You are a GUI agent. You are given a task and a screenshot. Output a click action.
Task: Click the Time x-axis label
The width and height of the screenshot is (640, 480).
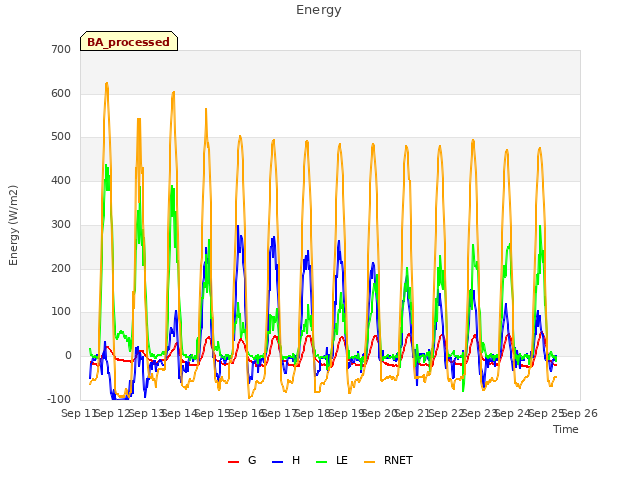tap(566, 429)
